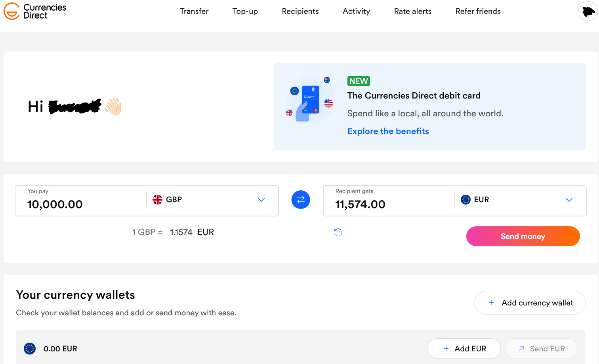Screen dimensions: 599x364
Task: Click the Currencies Direct logo
Action: (35, 11)
